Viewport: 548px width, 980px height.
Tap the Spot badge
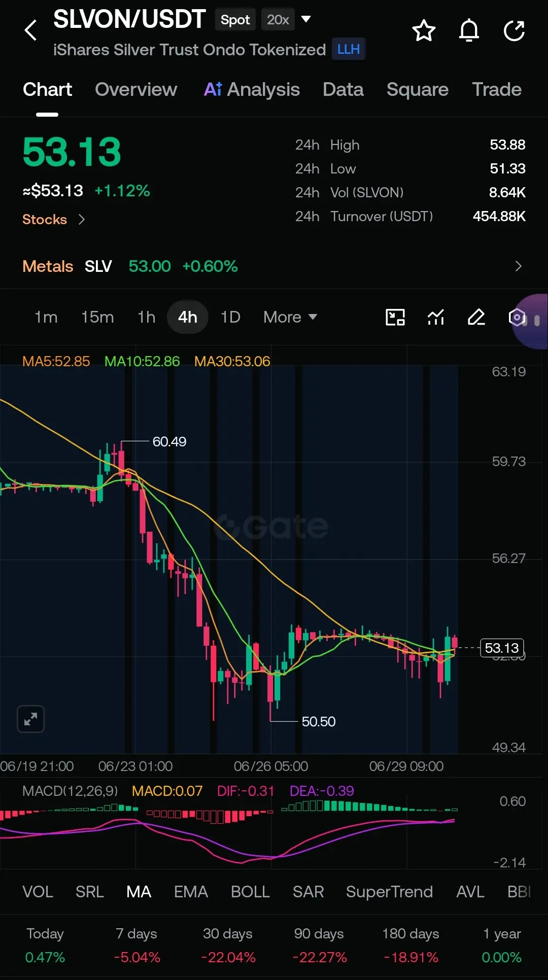pyautogui.click(x=235, y=20)
